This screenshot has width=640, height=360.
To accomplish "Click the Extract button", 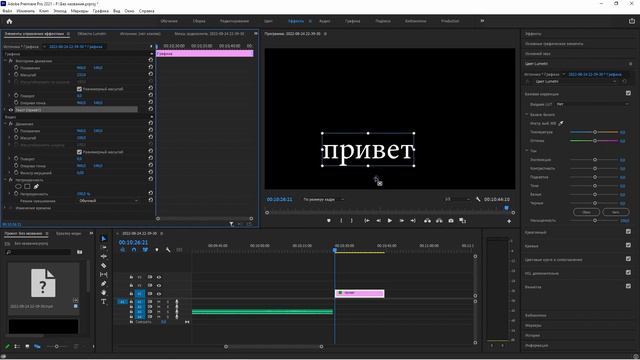I will tap(439, 221).
